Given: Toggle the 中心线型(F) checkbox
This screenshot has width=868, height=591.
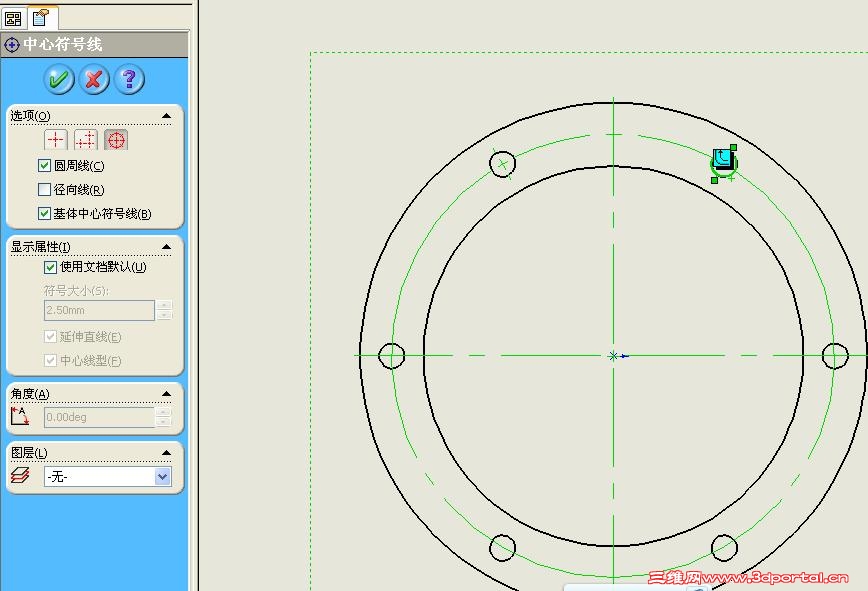Looking at the screenshot, I should coord(50,361).
